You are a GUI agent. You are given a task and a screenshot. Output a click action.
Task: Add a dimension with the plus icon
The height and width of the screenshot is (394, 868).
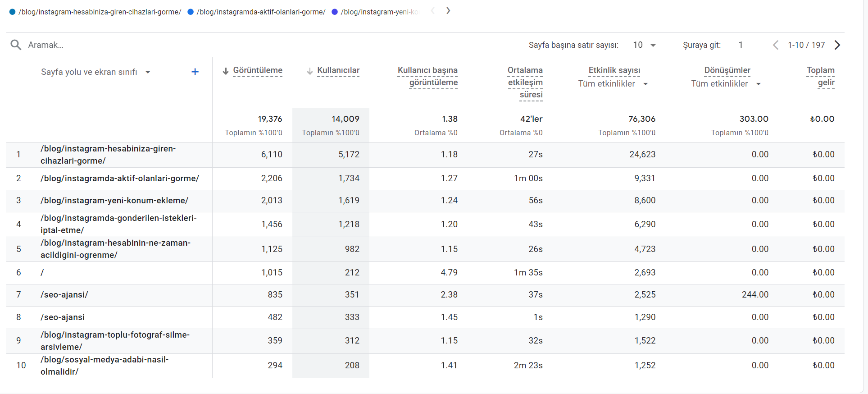[195, 72]
